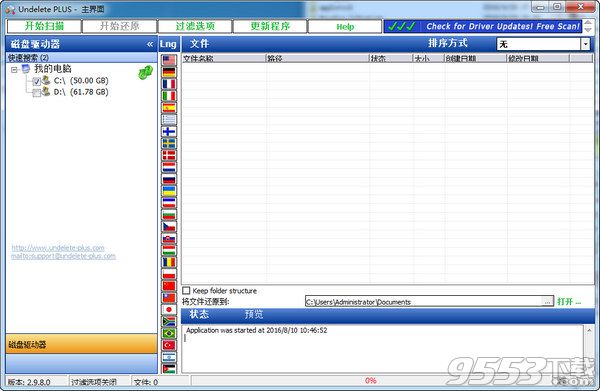Sort by the 大小 column header
The image size is (600, 391).
tap(429, 58)
